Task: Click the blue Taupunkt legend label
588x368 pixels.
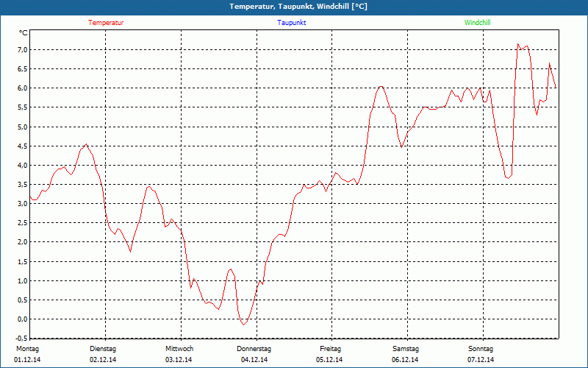Action: tap(291, 23)
